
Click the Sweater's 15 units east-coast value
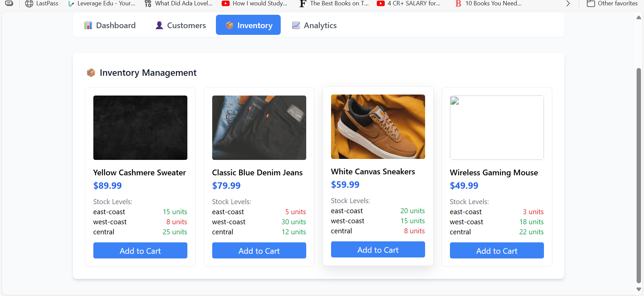coord(175,212)
